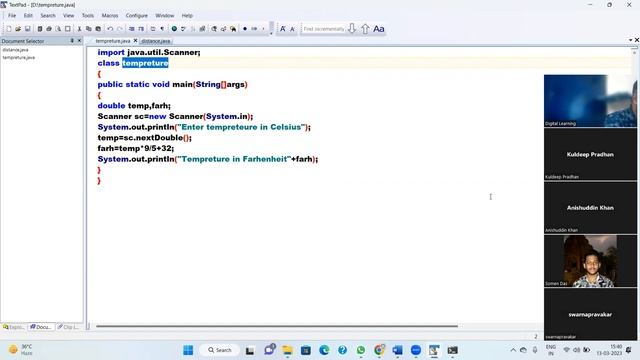
Task: Select distance.java in Document Selector
Action: 15,50
